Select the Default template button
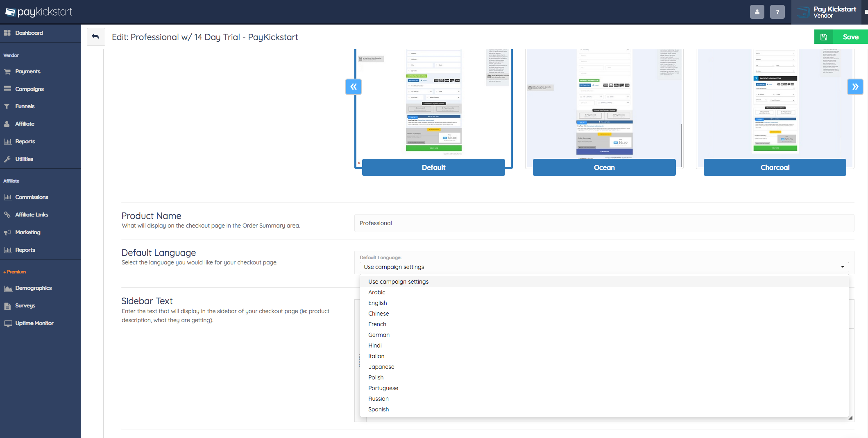This screenshot has width=868, height=438. pyautogui.click(x=433, y=167)
